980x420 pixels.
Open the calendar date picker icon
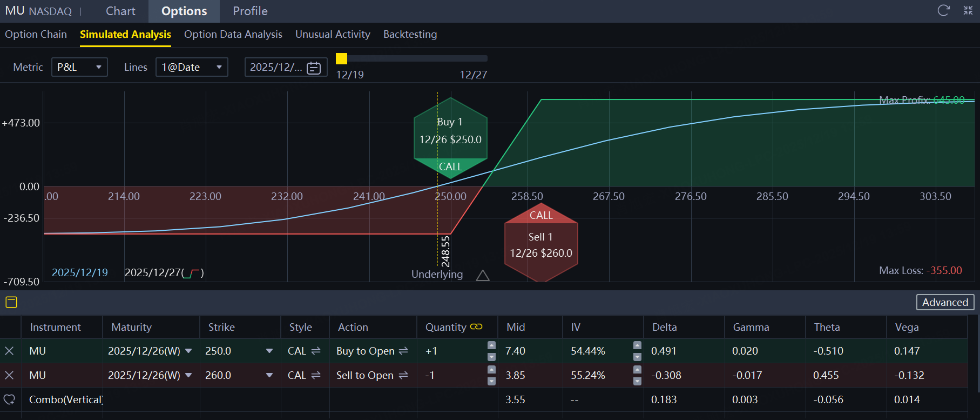point(314,68)
